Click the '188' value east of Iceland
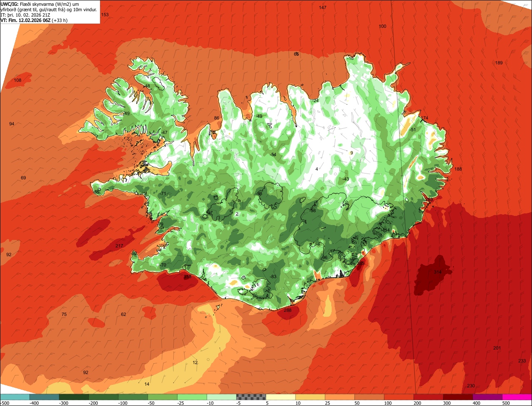This screenshot has width=532, height=406. point(458,169)
